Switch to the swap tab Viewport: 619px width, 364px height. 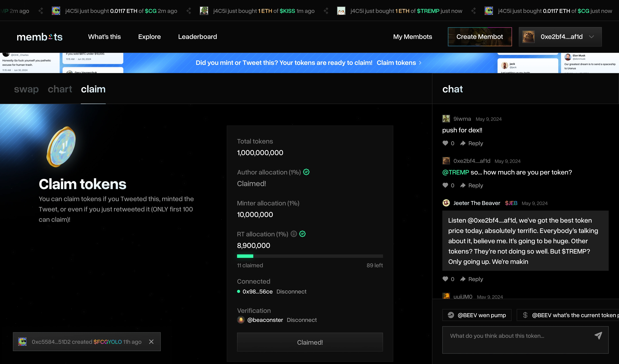coord(26,89)
